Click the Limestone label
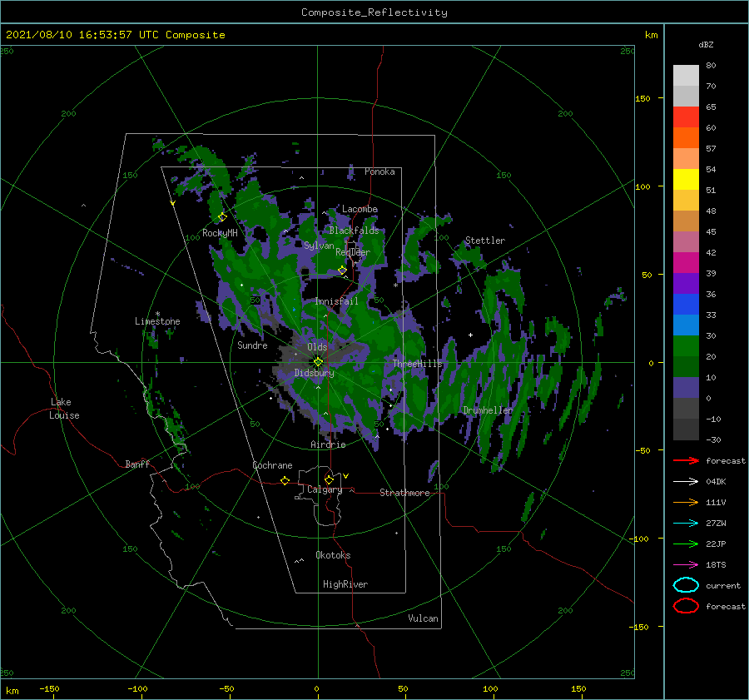Image resolution: width=749 pixels, height=700 pixels. pos(157,321)
